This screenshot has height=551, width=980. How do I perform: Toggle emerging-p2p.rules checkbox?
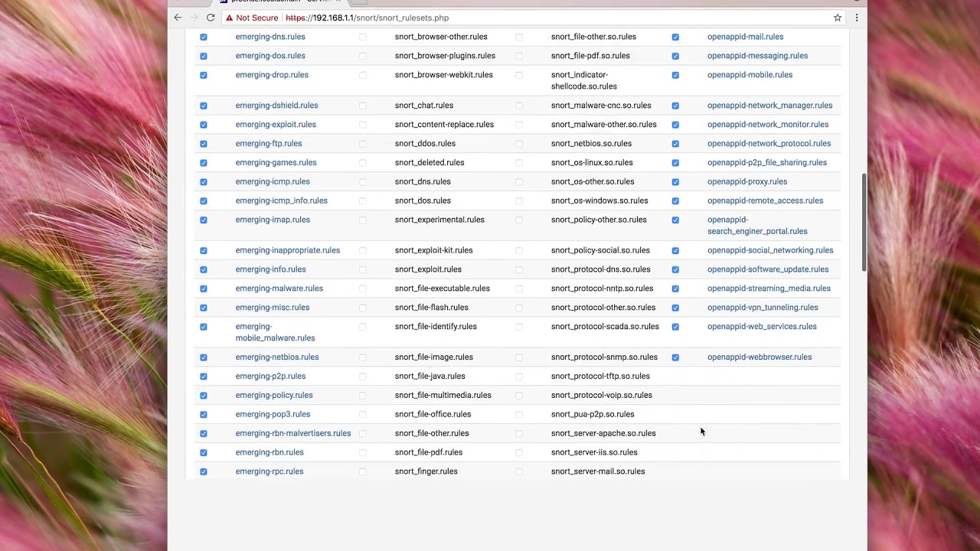coord(204,377)
